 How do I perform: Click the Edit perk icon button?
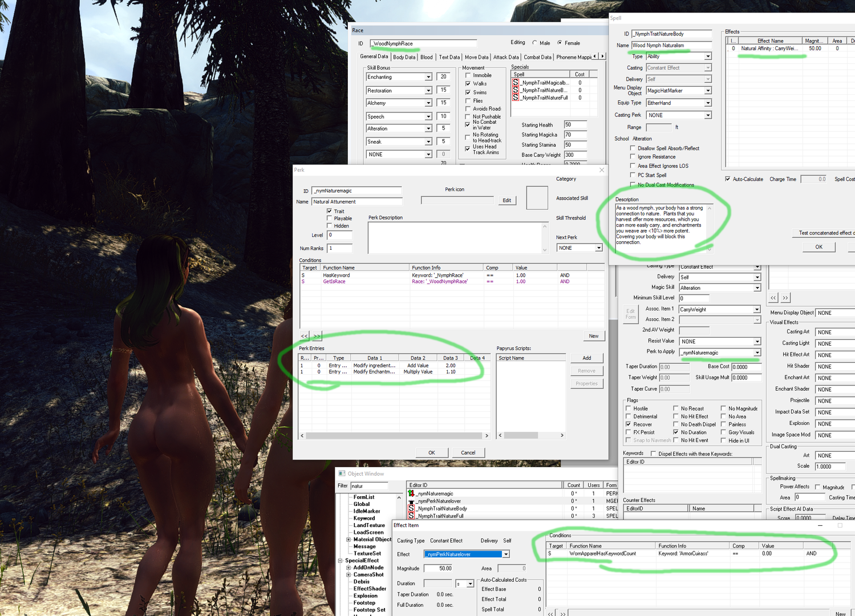506,200
